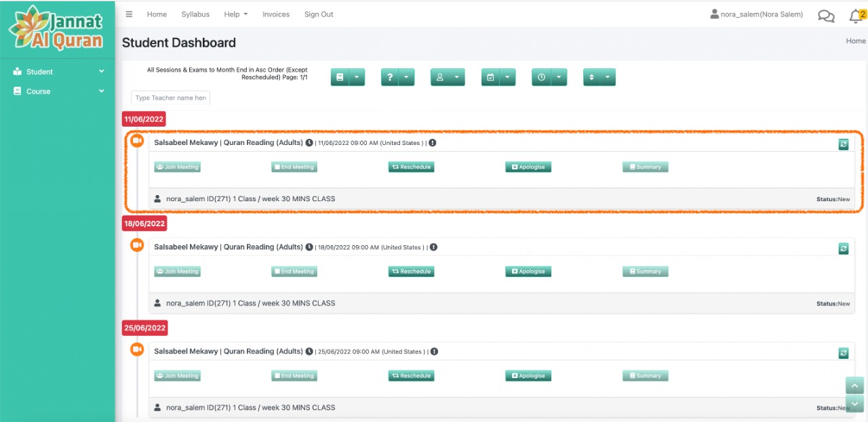Screen dimensions: 868x422
Task: Click the question mark filter icon
Action: 389,77
